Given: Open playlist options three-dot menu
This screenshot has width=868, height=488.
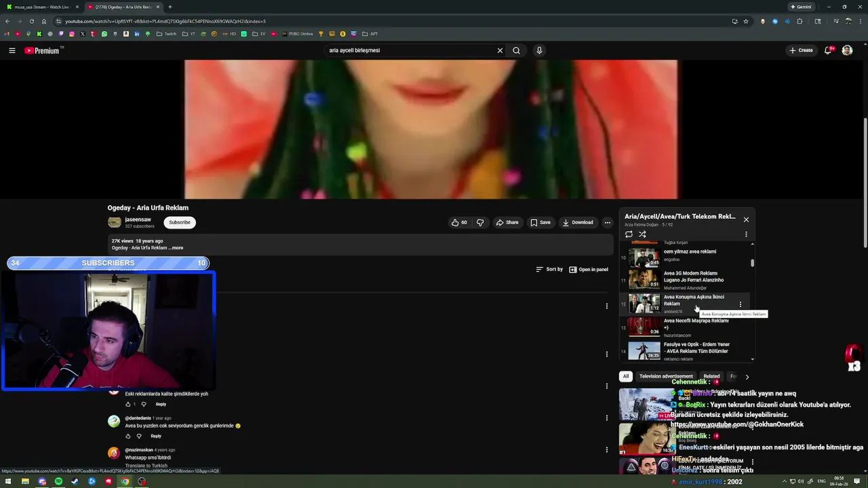Looking at the screenshot, I should [x=746, y=235].
